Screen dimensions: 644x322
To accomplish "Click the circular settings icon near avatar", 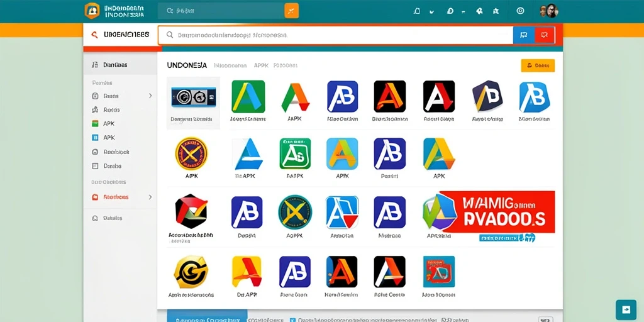I will [x=520, y=11].
